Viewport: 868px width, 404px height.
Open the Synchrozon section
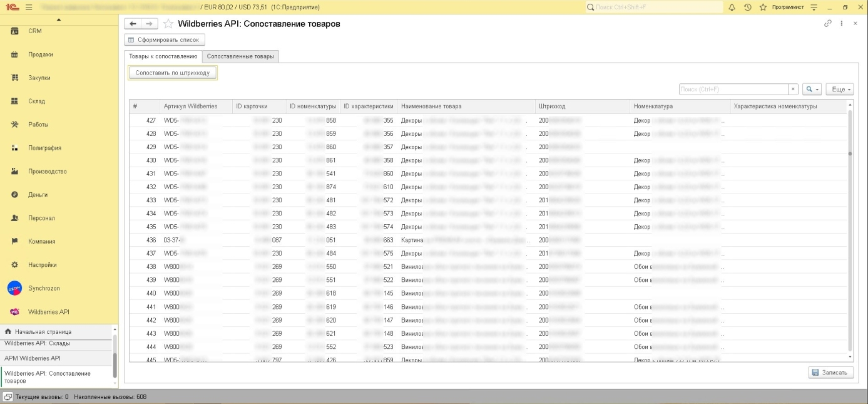pos(44,288)
